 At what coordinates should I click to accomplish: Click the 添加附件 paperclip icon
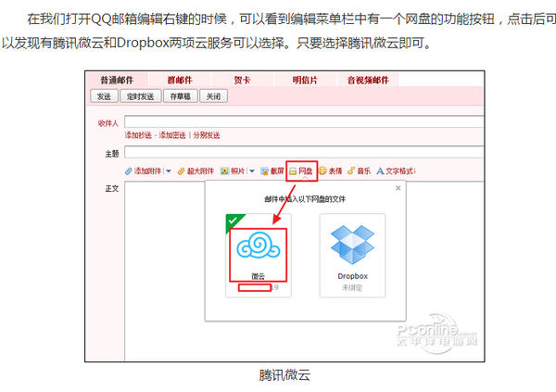(x=129, y=171)
